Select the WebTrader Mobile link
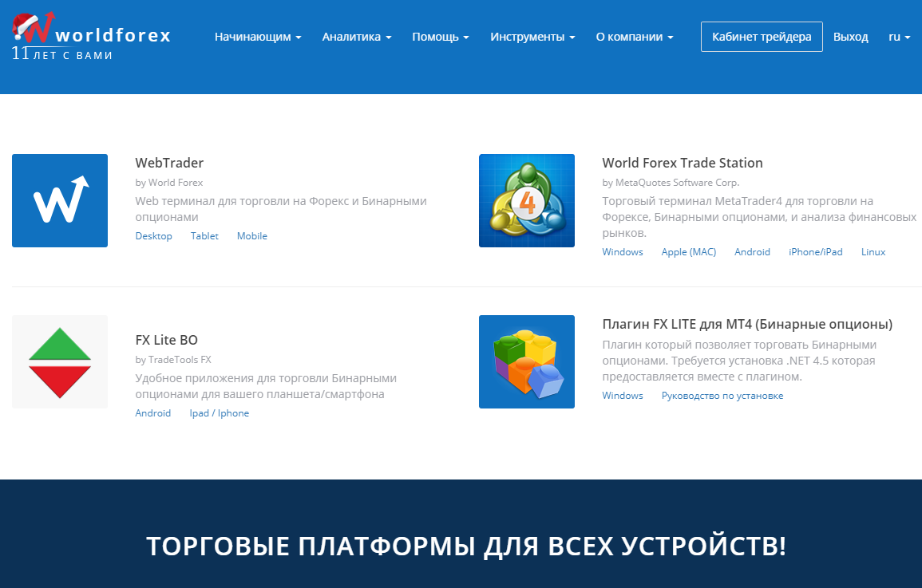922x588 pixels. click(x=251, y=236)
